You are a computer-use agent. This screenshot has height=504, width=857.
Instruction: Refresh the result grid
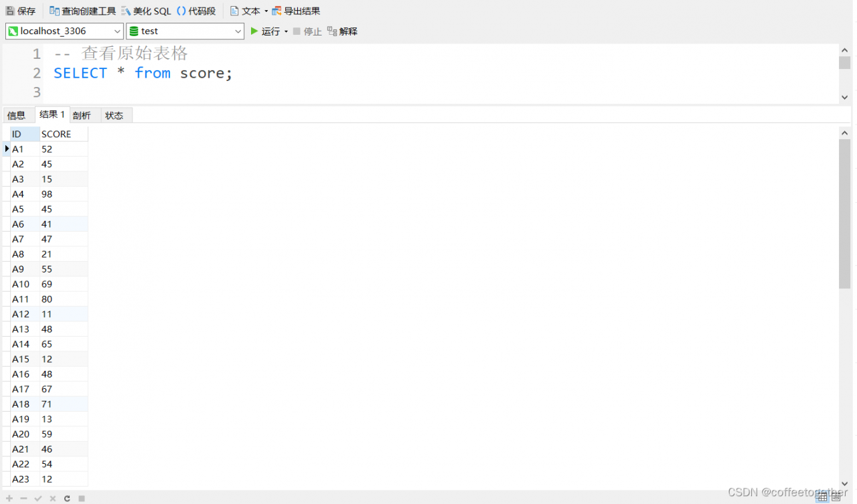pos(67,498)
